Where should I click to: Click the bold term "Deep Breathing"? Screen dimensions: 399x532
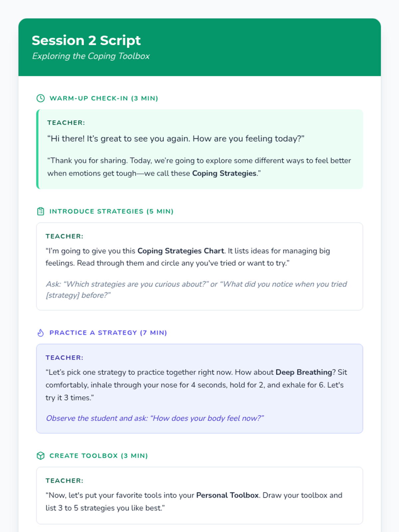(304, 372)
